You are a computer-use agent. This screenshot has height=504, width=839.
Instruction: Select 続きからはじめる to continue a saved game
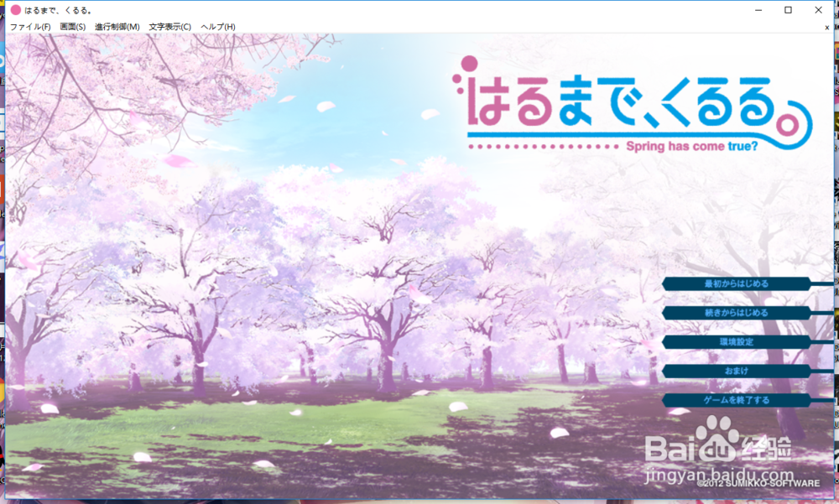point(738,312)
